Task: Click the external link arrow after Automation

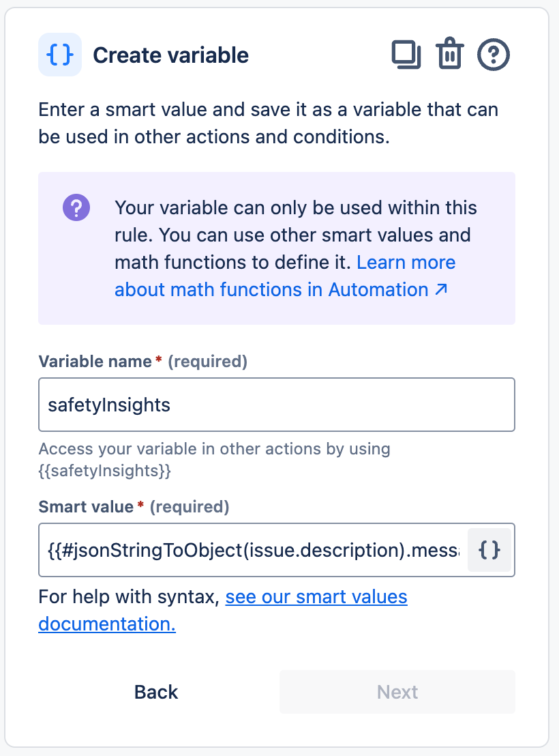Action: pyautogui.click(x=441, y=289)
